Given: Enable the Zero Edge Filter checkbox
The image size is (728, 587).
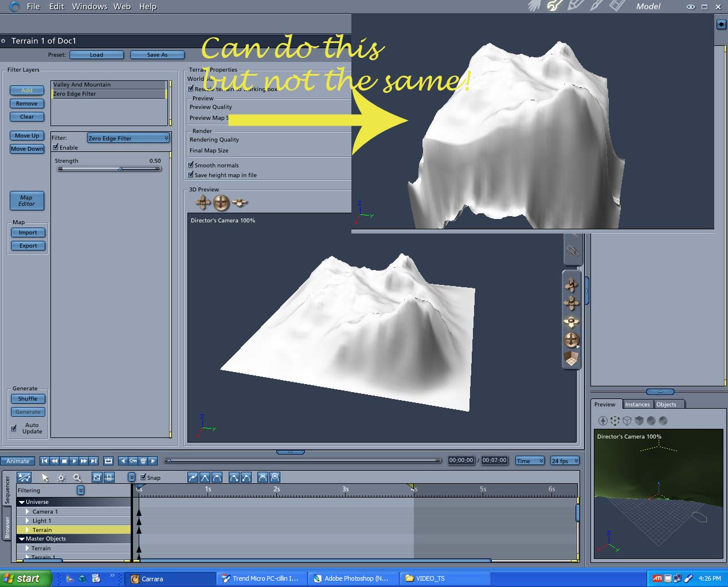Looking at the screenshot, I should [56, 147].
